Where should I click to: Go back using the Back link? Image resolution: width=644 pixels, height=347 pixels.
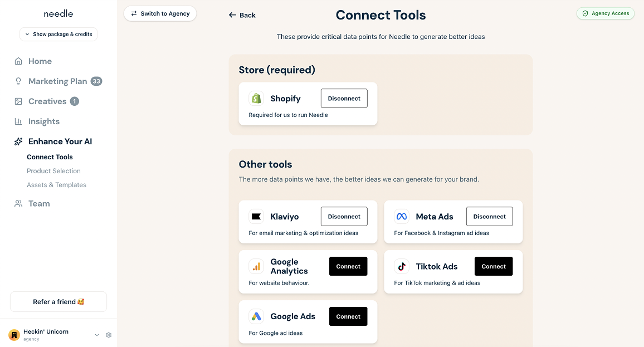pos(242,15)
